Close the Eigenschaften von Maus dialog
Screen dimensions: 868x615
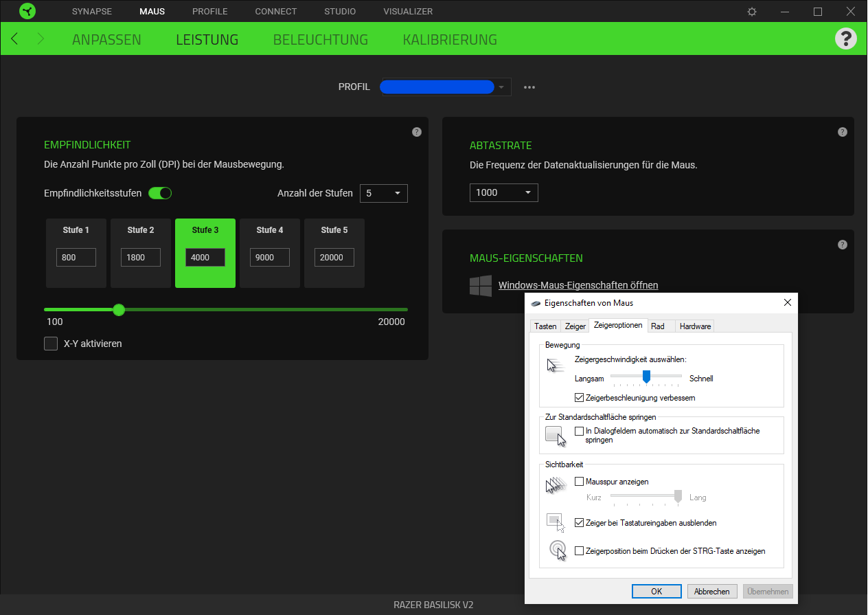coord(787,302)
